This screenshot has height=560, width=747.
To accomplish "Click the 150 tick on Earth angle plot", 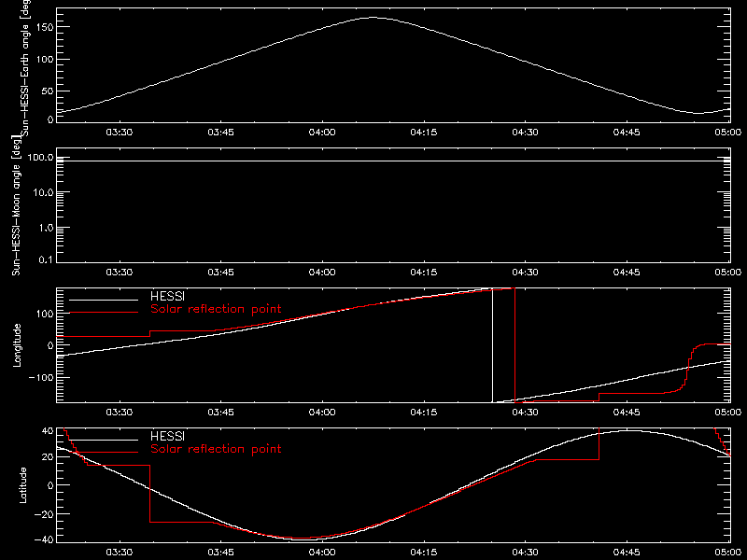I will 44,27.
